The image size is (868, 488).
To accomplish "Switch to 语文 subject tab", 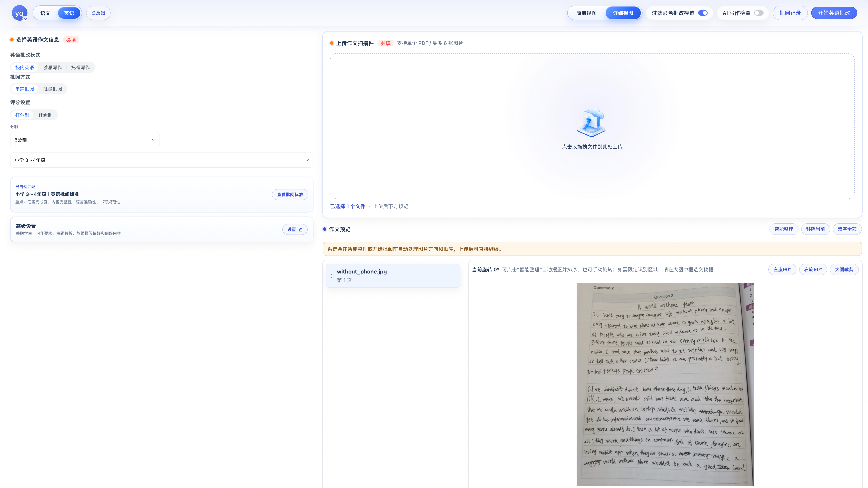I will 45,13.
